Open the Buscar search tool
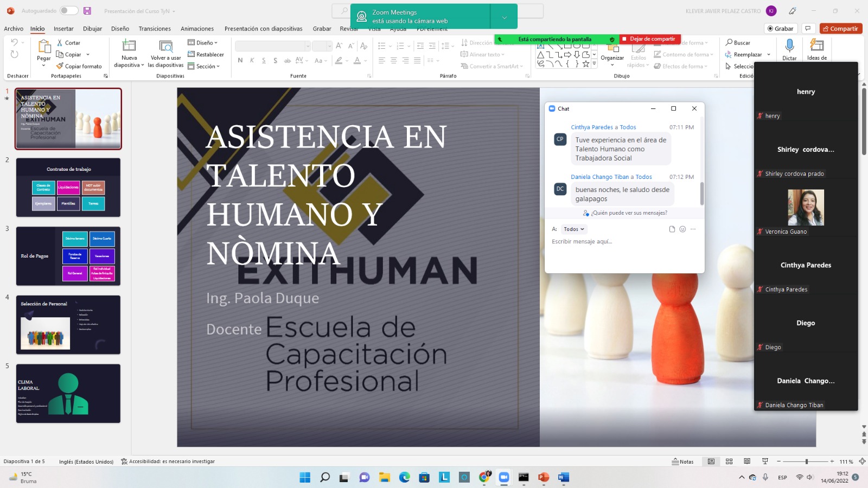Image resolution: width=868 pixels, height=488 pixels. [x=738, y=43]
